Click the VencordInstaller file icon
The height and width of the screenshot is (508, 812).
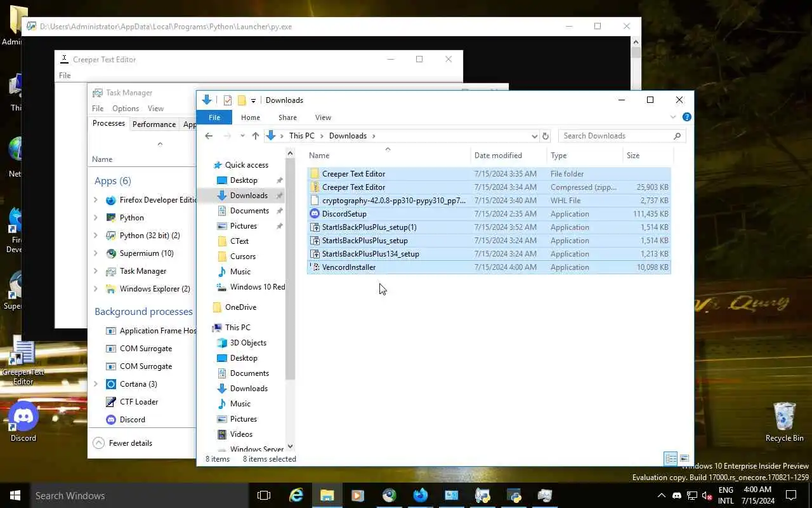(x=315, y=267)
